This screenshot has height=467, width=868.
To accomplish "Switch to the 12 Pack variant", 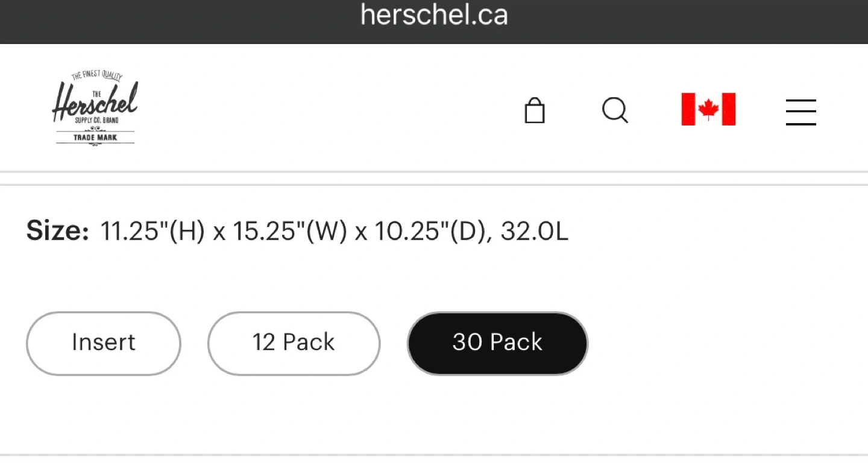I will (294, 343).
